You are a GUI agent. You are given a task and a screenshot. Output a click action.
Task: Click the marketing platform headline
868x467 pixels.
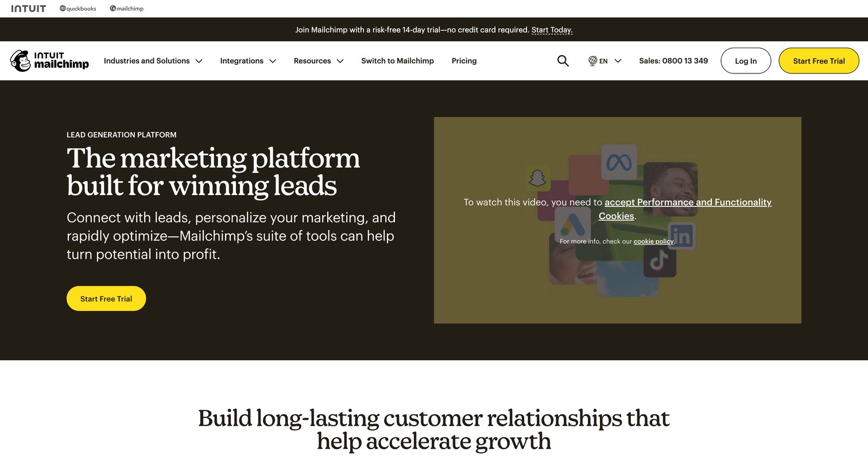(213, 172)
